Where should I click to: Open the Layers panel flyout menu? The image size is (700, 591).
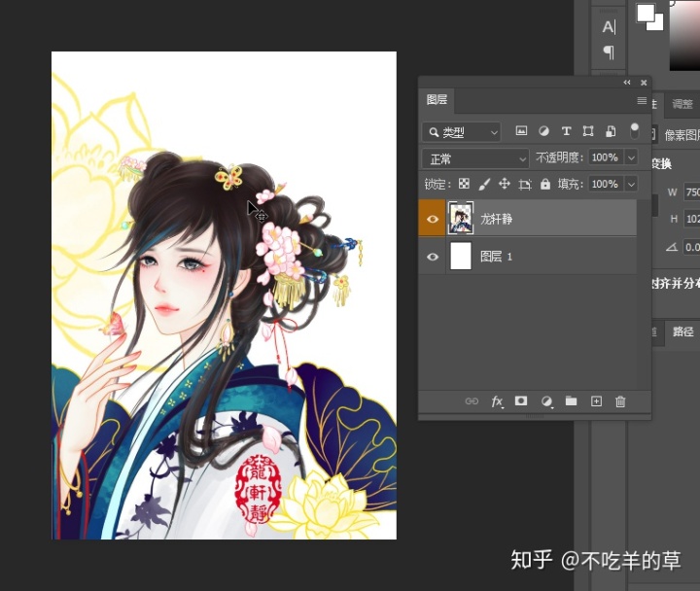pos(642,100)
